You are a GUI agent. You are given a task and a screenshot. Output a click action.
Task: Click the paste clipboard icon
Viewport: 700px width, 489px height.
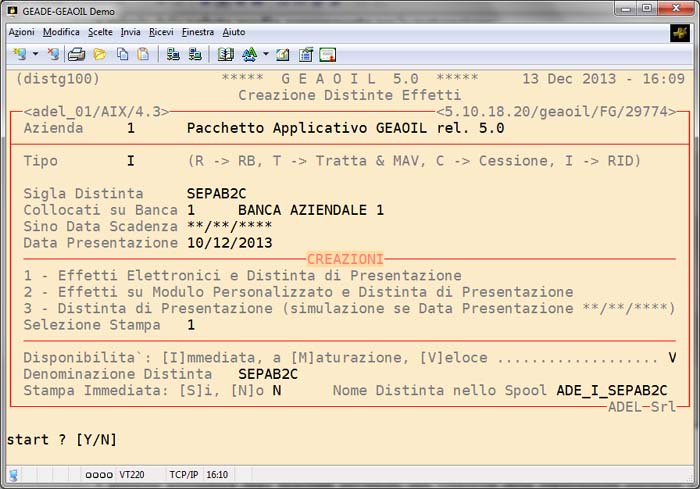[143, 54]
